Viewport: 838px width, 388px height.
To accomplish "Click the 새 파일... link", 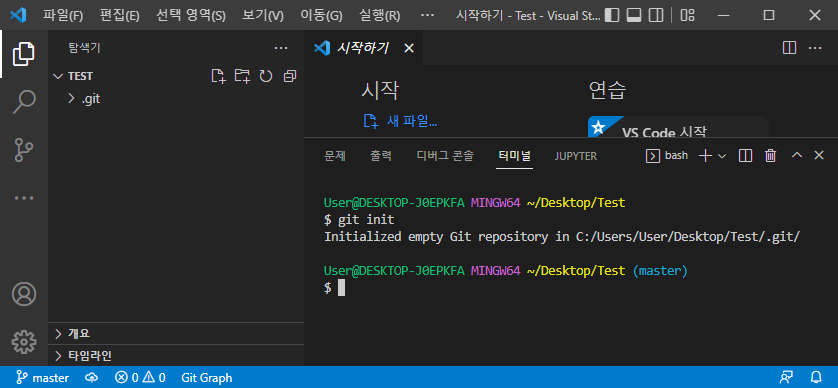I will [400, 121].
